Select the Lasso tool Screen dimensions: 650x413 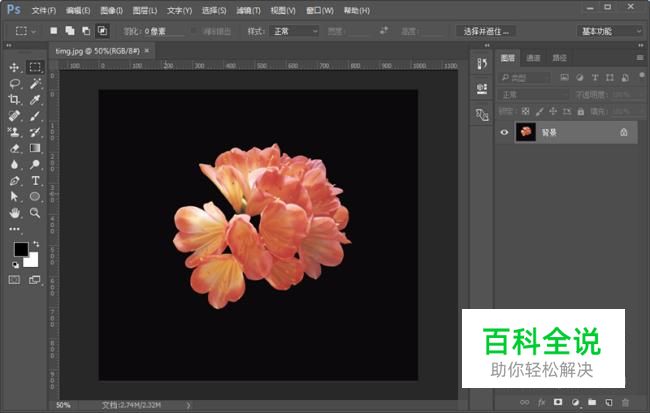[x=14, y=84]
